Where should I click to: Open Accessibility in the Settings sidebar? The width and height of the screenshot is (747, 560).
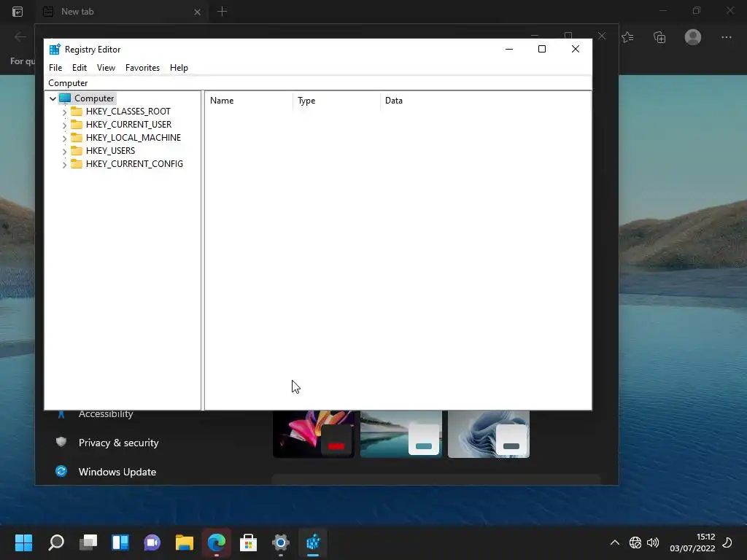tap(106, 414)
